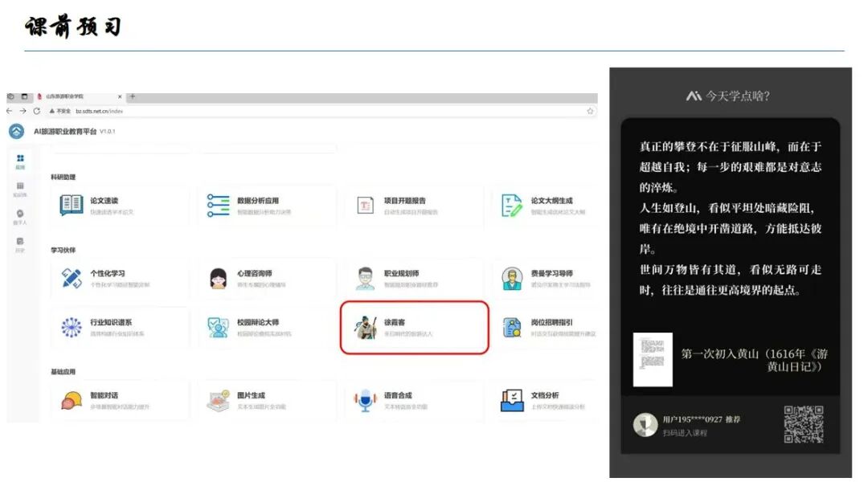Viewport: 868px width, 486px height.
Task: Open the 数据分析应用 list icon card
Action: pyautogui.click(x=268, y=206)
